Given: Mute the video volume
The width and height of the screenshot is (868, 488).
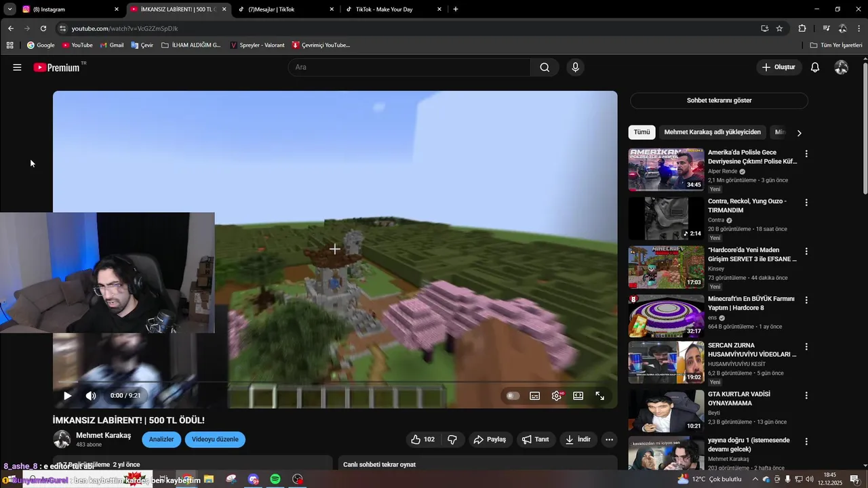Looking at the screenshot, I should (91, 396).
